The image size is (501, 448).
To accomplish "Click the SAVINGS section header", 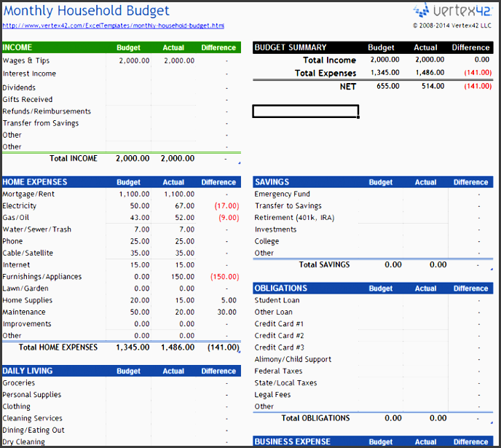I will click(373, 182).
